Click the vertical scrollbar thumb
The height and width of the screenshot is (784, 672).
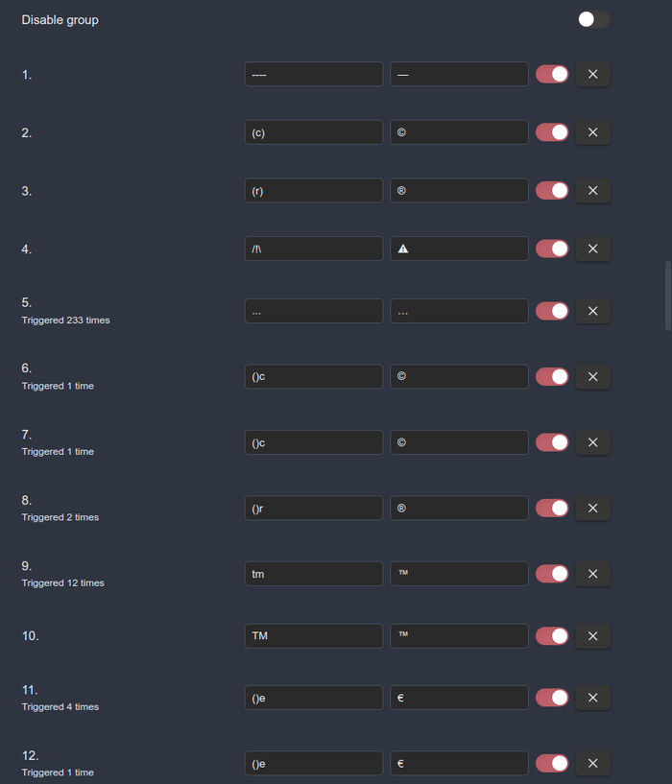coord(668,296)
